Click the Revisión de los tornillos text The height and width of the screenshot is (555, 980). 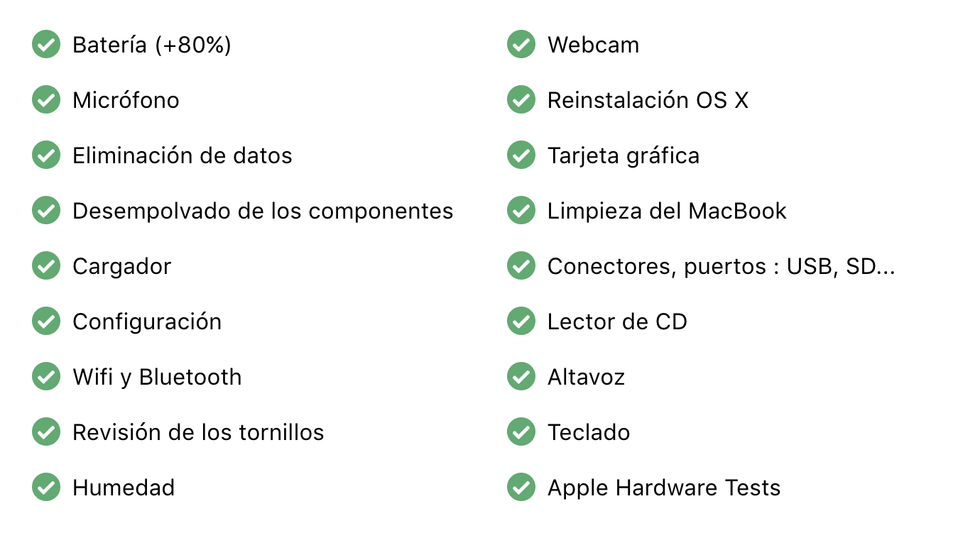198,432
